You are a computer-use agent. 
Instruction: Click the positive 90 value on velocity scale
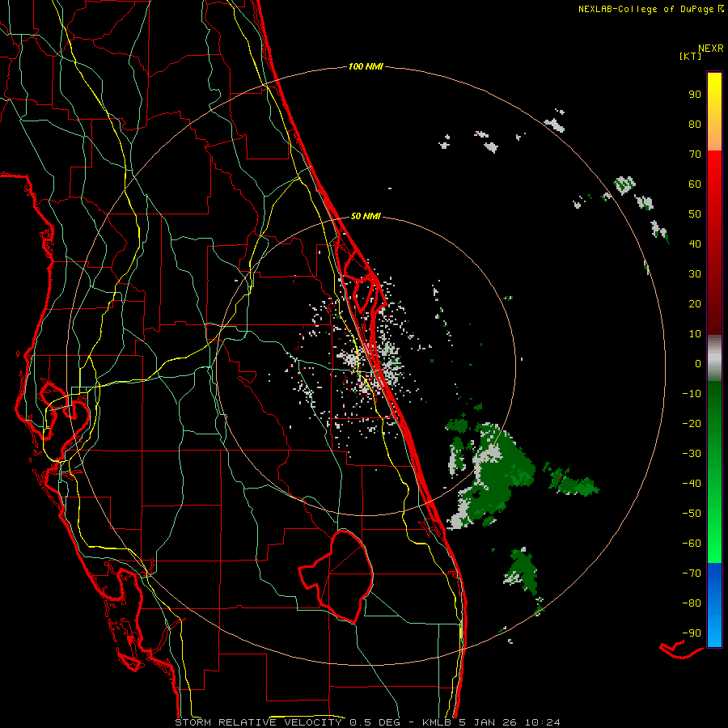coord(695,95)
